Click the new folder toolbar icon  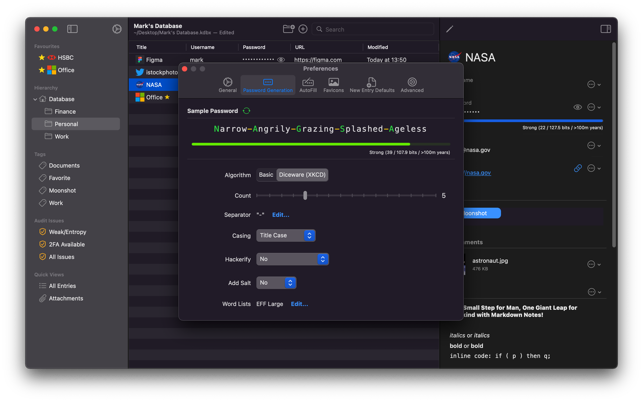click(288, 29)
